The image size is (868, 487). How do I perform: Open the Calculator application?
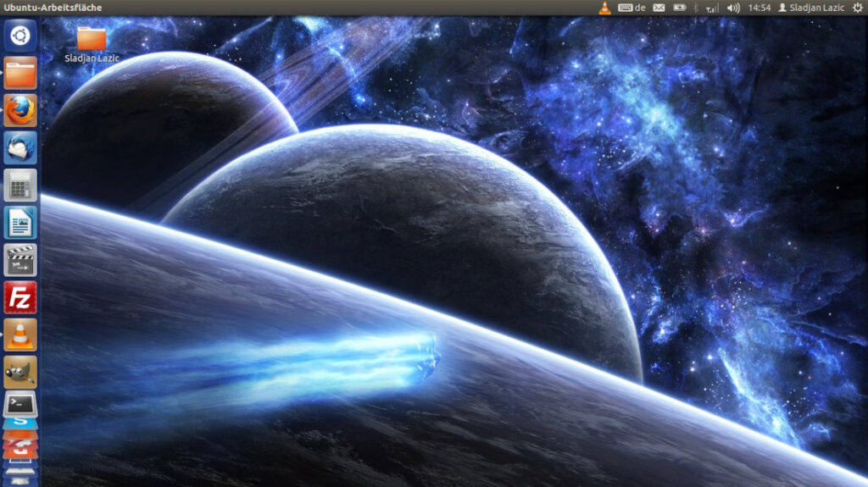click(20, 185)
